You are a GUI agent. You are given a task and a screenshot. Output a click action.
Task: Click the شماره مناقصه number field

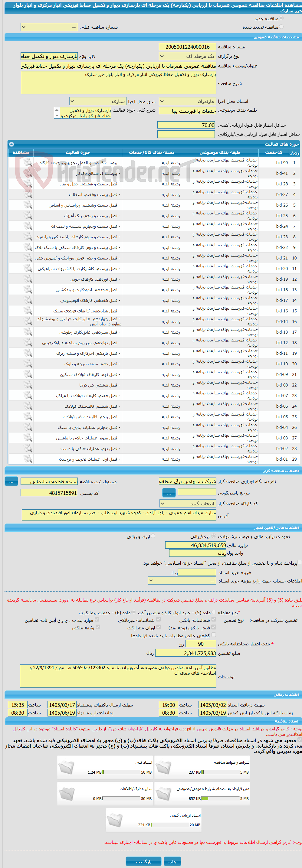[187, 47]
